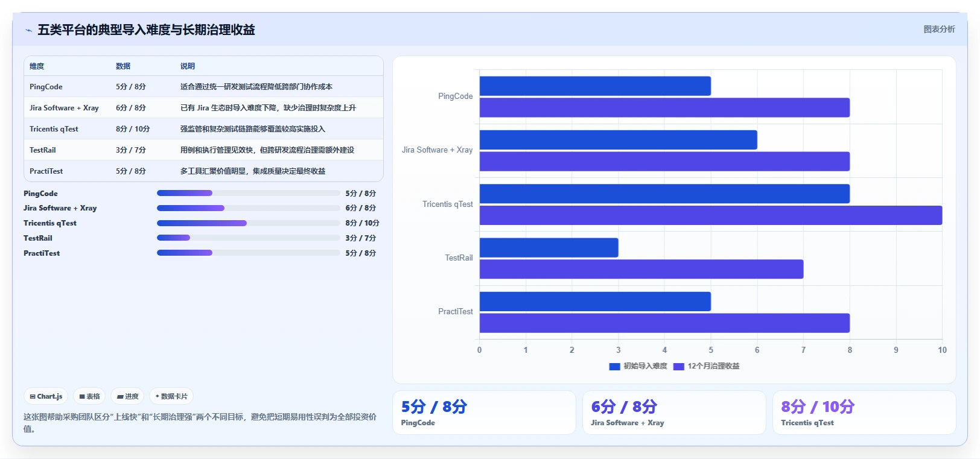Click PractiTest's purple chart bar

(x=664, y=323)
